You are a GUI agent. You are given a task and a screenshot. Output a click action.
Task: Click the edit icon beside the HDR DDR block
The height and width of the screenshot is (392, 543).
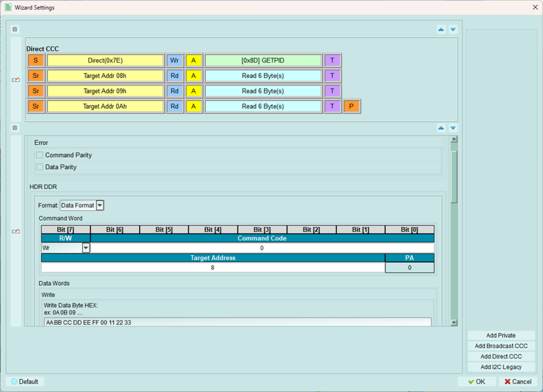16,231
